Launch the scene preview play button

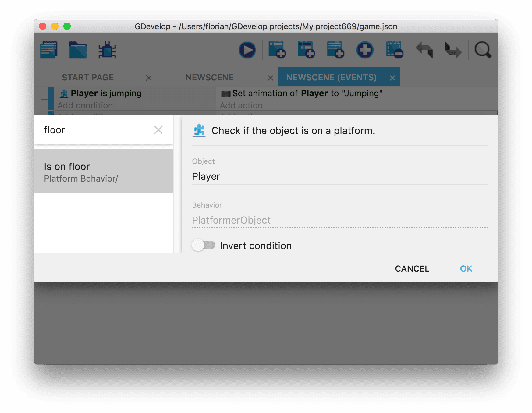coord(247,50)
